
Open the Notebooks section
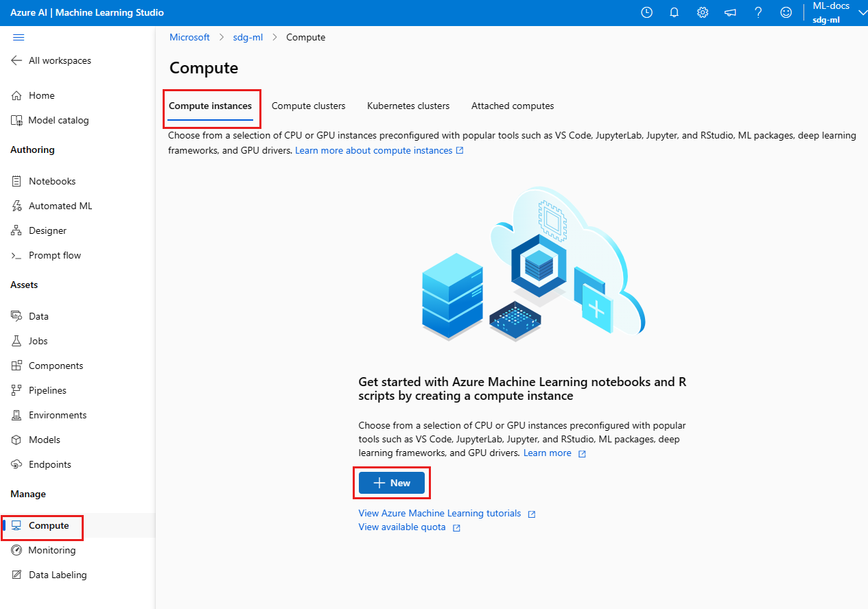(52, 180)
